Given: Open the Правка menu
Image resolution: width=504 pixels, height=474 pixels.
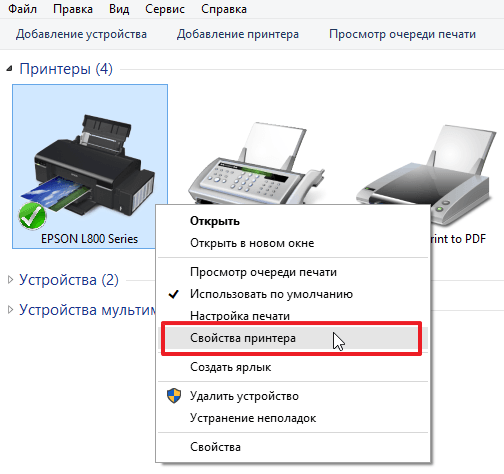Looking at the screenshot, I should [73, 9].
